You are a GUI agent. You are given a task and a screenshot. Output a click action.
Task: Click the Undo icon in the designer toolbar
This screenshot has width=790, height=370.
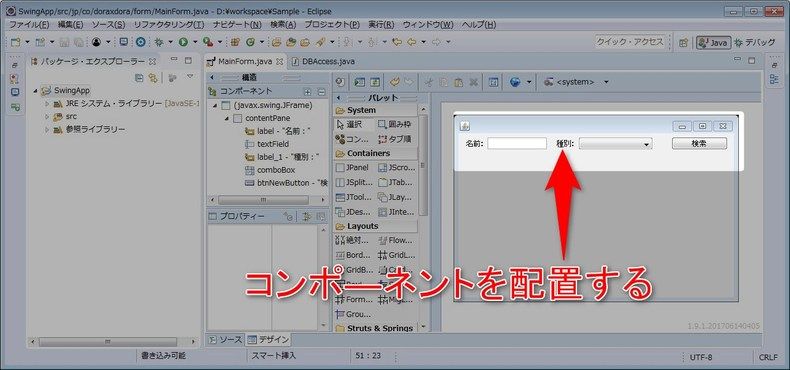(x=394, y=82)
